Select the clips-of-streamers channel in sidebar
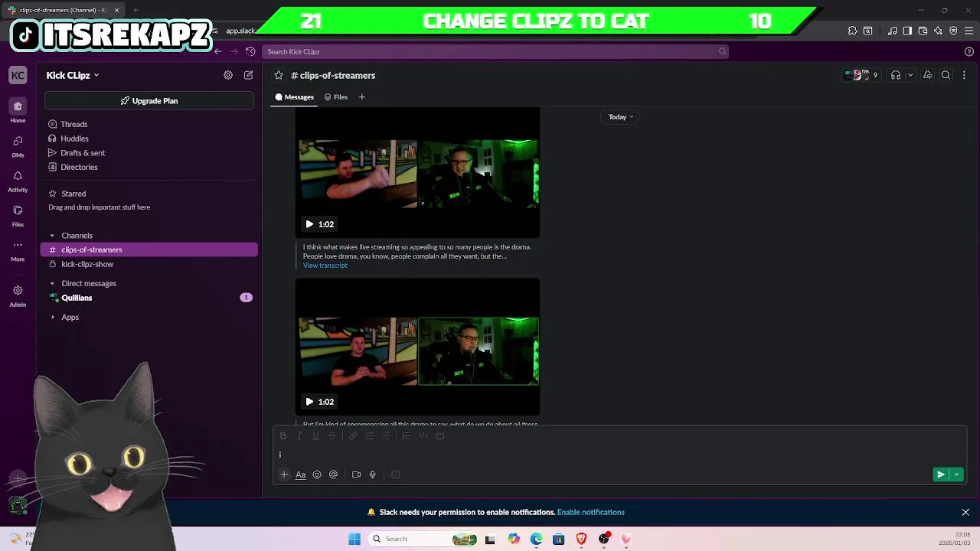 pos(149,249)
